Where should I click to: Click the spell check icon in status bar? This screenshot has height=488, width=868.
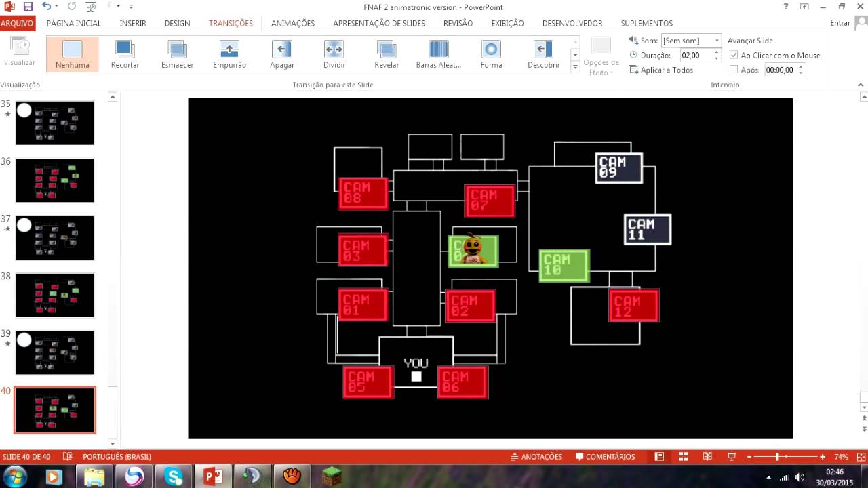tap(67, 457)
